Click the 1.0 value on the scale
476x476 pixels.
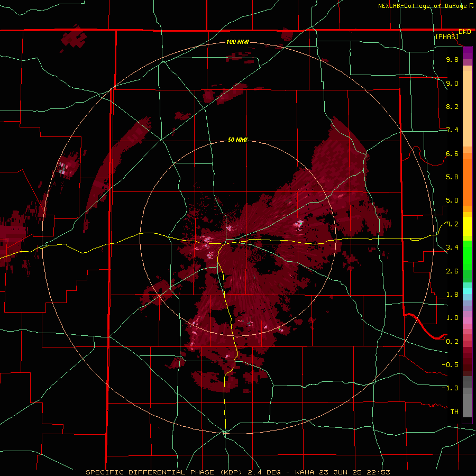point(452,318)
